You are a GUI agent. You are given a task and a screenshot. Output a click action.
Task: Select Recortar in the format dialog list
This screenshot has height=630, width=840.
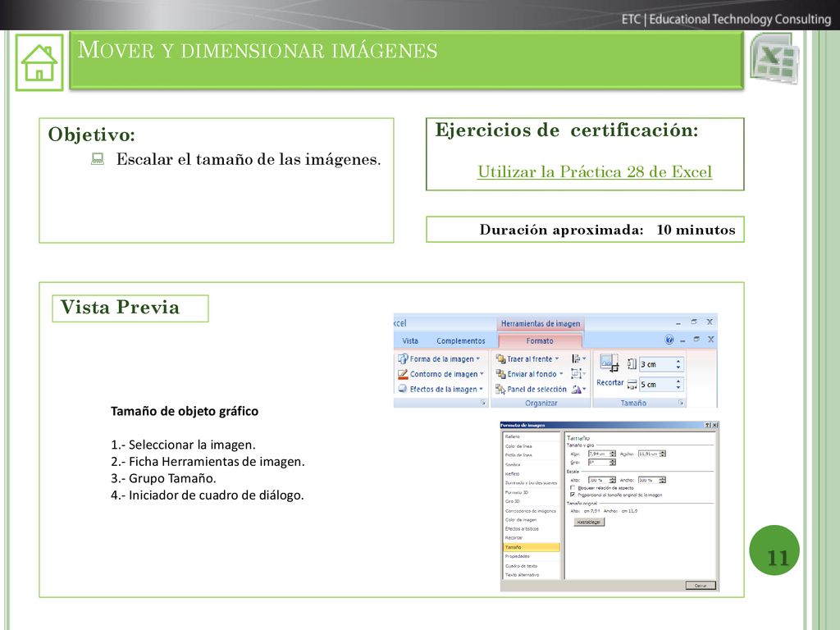click(514, 537)
